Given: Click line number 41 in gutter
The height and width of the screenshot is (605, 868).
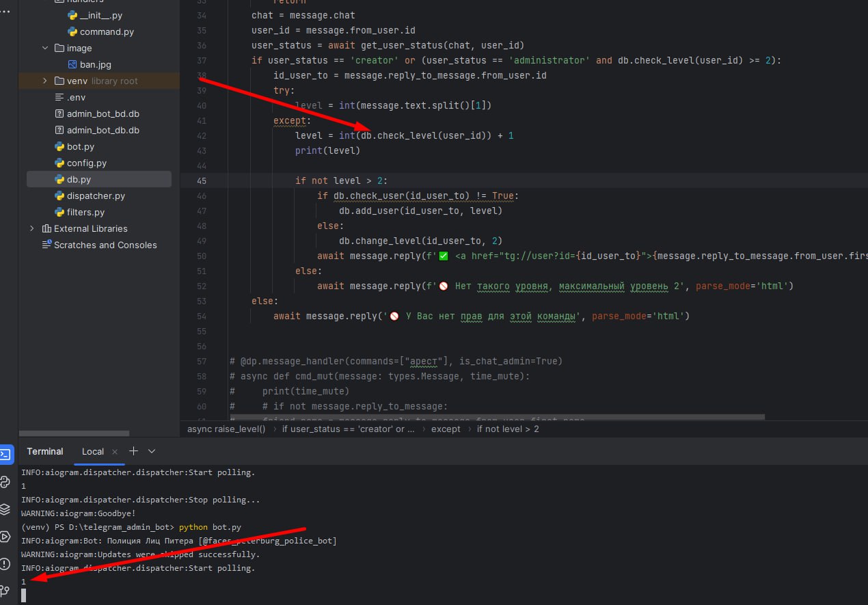Looking at the screenshot, I should pyautogui.click(x=201, y=120).
